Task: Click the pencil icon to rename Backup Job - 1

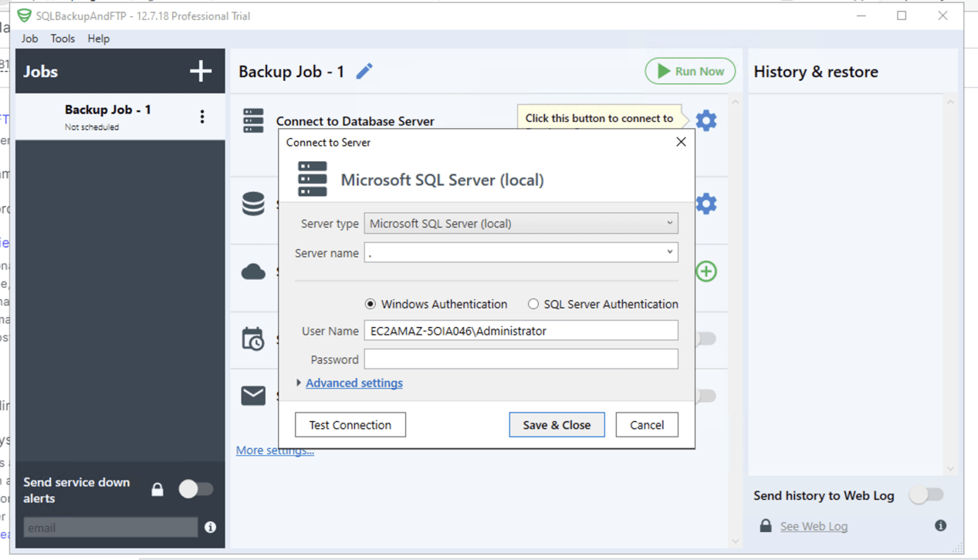Action: (x=364, y=70)
